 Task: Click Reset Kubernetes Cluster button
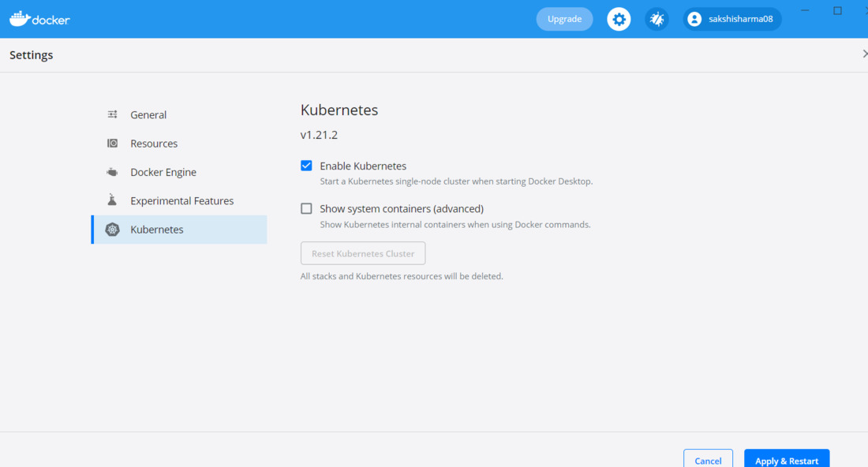pos(363,253)
